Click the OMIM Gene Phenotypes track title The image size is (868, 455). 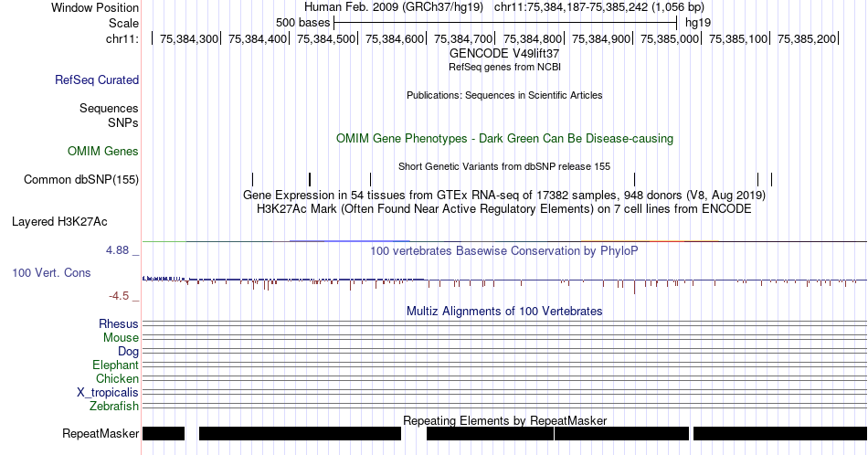click(x=504, y=138)
